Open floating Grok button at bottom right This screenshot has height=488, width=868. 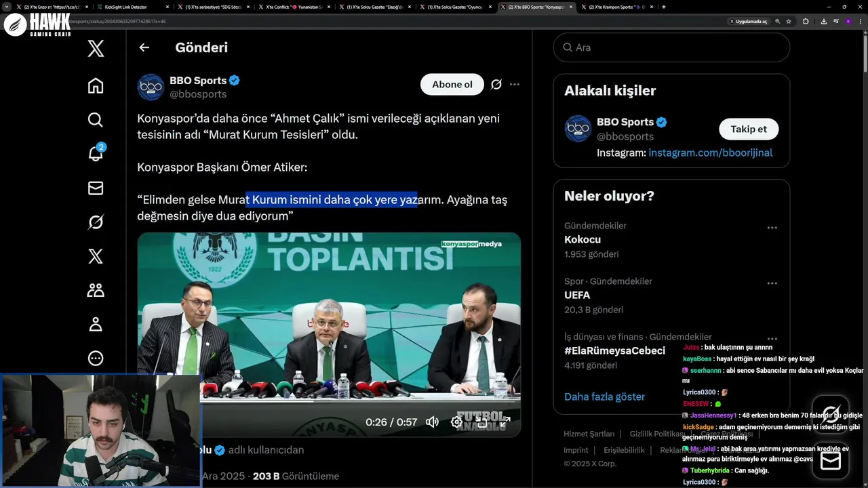(x=831, y=414)
